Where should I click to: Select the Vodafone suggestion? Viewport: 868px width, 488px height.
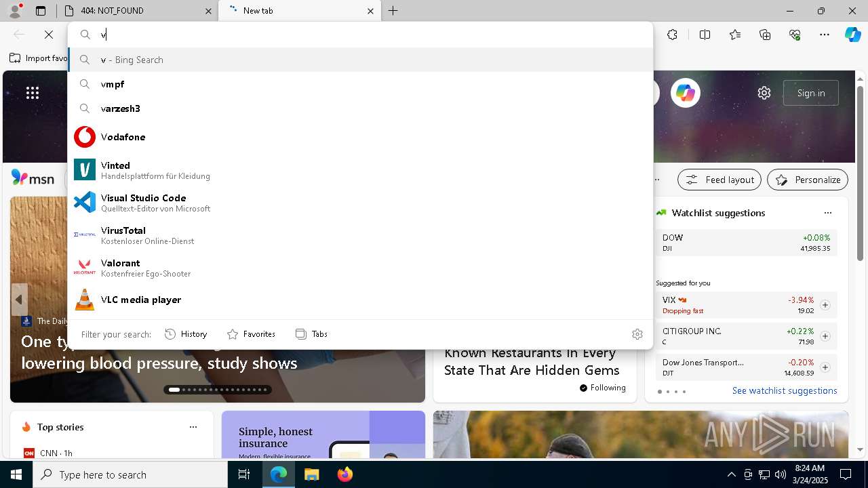360,137
